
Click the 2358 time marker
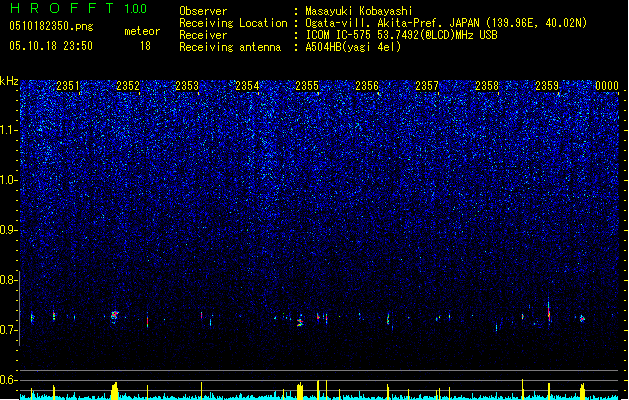(x=487, y=86)
